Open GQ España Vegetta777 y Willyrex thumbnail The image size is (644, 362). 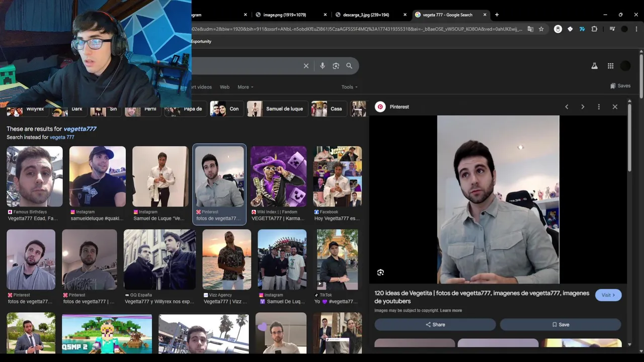pyautogui.click(x=160, y=259)
